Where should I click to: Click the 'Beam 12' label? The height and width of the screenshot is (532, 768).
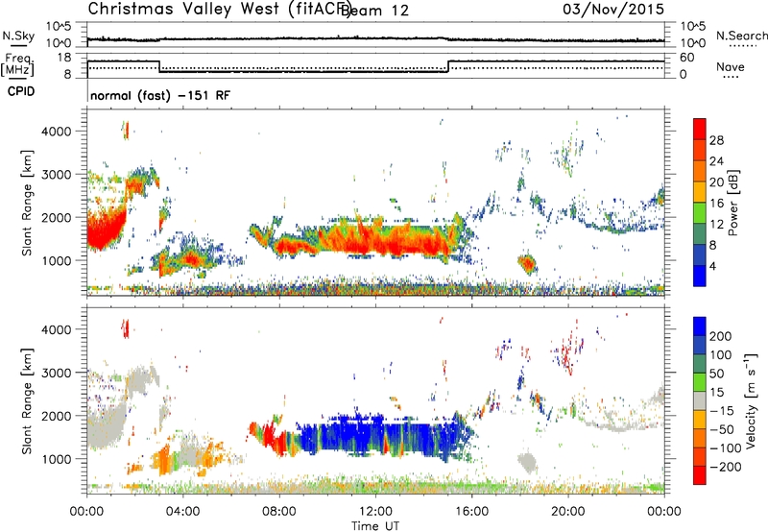pyautogui.click(x=374, y=11)
